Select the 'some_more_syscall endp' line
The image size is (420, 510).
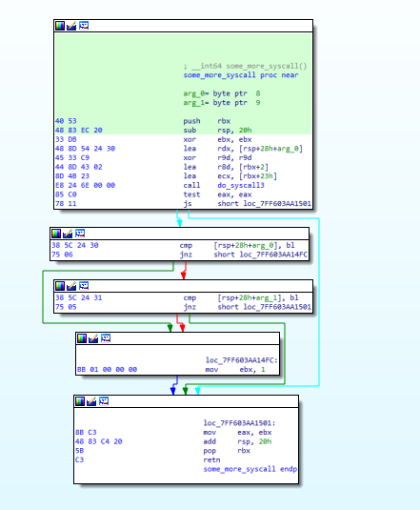tap(250, 469)
